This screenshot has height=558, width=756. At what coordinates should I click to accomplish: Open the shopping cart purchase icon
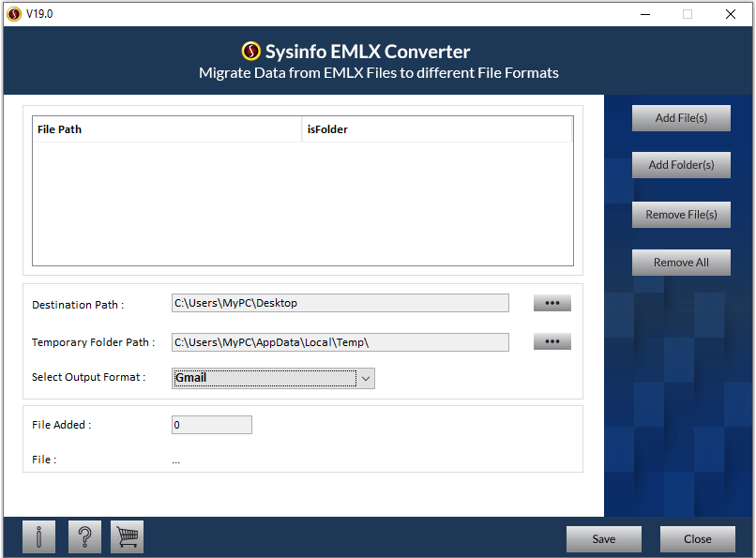click(127, 537)
